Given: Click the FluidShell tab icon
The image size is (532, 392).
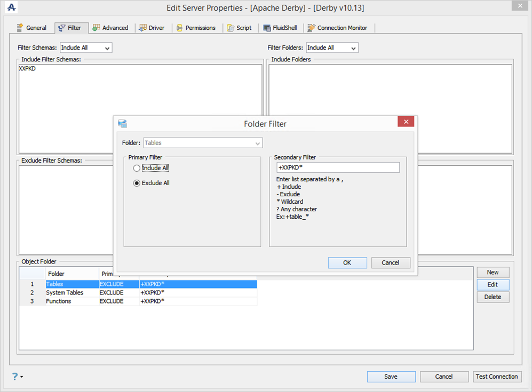Looking at the screenshot, I should point(267,28).
